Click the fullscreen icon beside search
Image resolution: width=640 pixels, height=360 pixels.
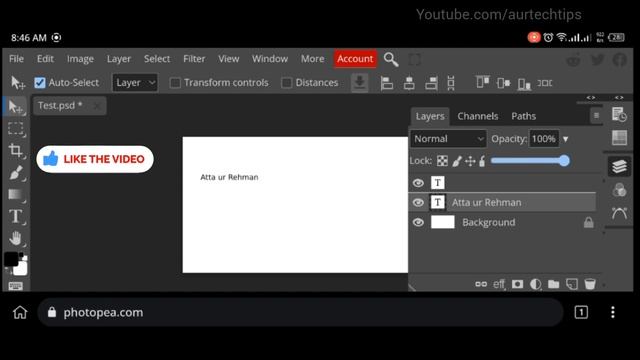click(x=414, y=60)
